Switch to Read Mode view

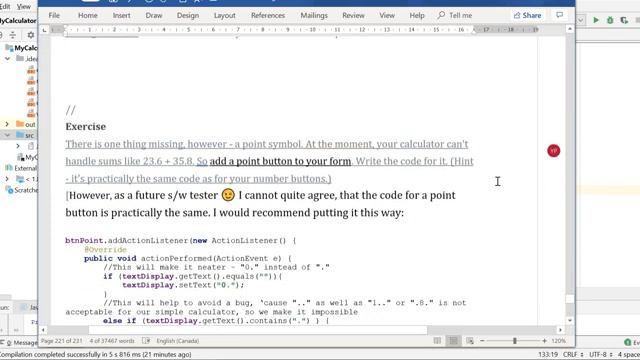437,341
